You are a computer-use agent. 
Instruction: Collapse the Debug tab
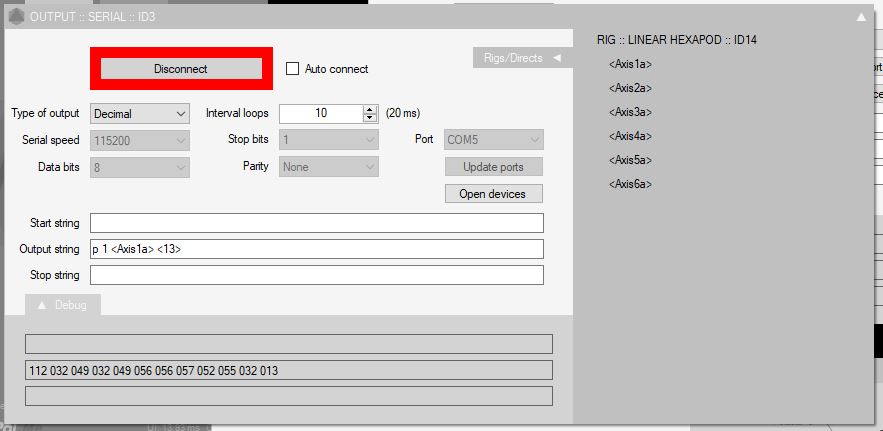point(63,305)
